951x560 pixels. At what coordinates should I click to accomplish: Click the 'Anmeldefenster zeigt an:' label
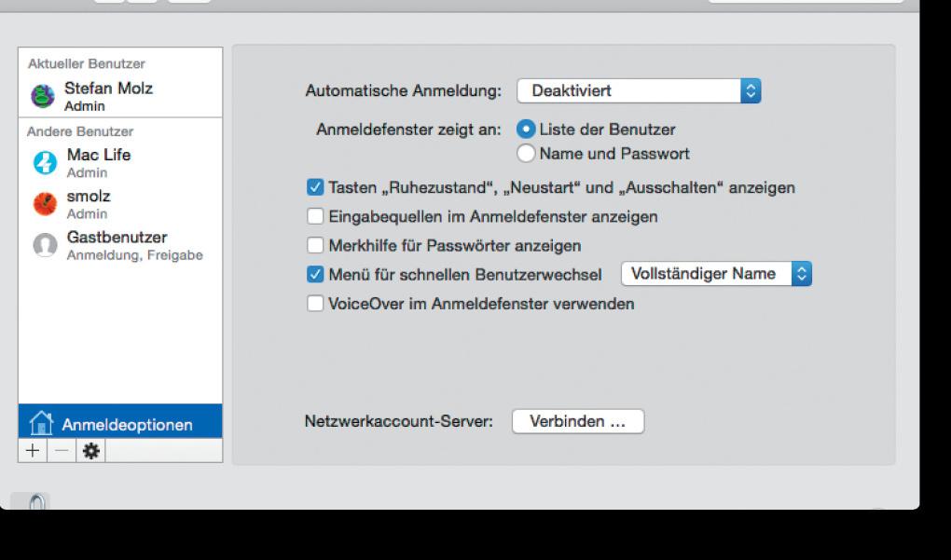(408, 130)
